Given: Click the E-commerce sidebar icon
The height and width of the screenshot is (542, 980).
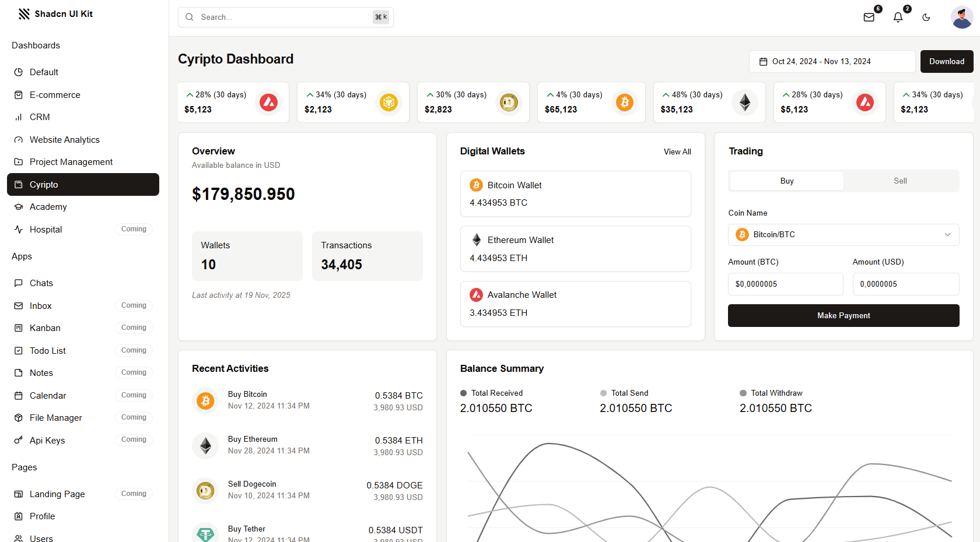Looking at the screenshot, I should click(19, 95).
